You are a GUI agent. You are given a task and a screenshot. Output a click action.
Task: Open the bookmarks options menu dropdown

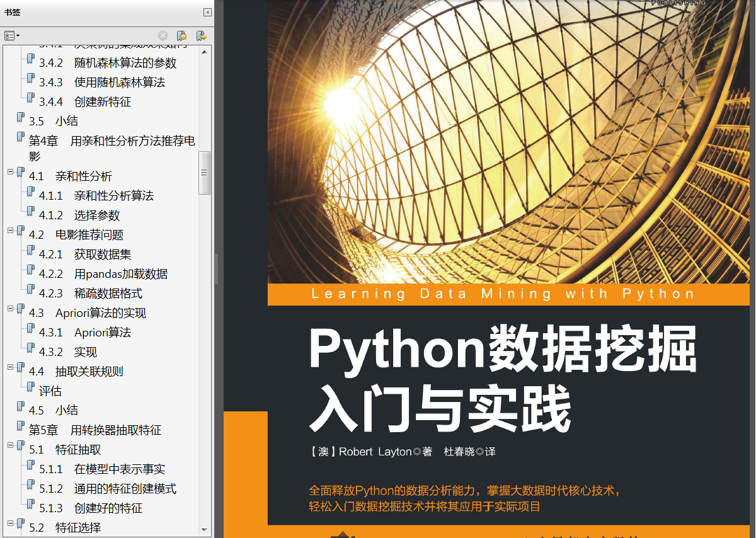pos(12,36)
